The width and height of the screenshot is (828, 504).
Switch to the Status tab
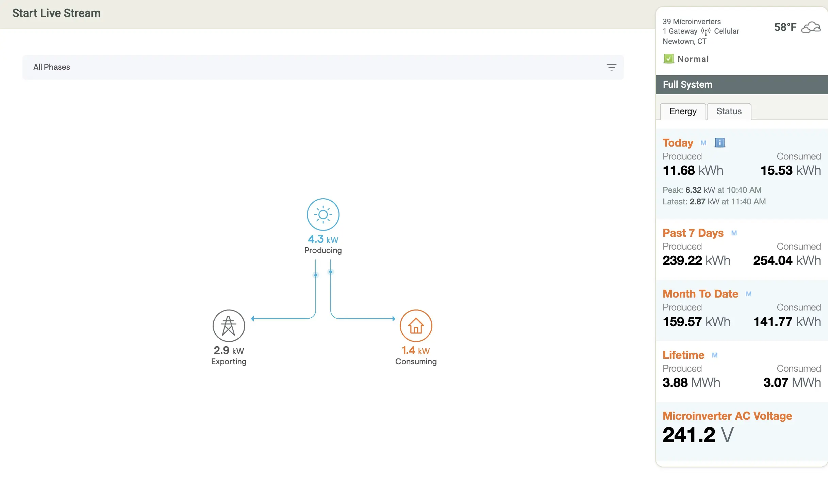click(x=729, y=111)
